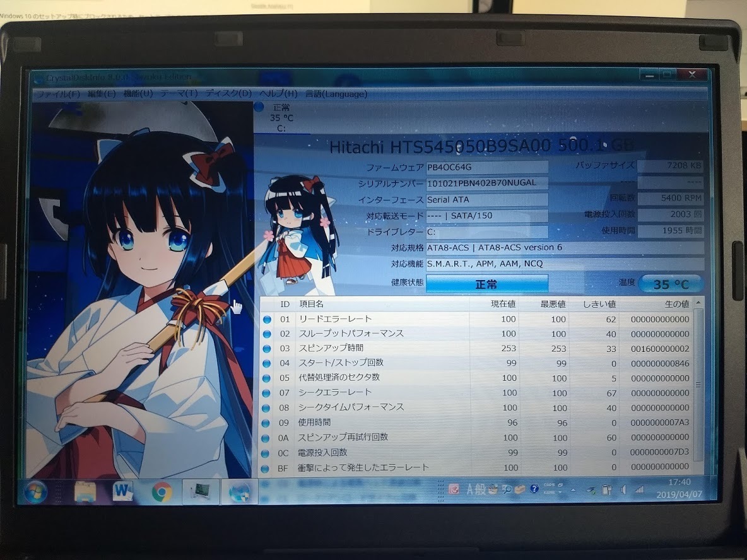
Task: Click the 1955 時間 usage hours value
Action: [x=670, y=230]
